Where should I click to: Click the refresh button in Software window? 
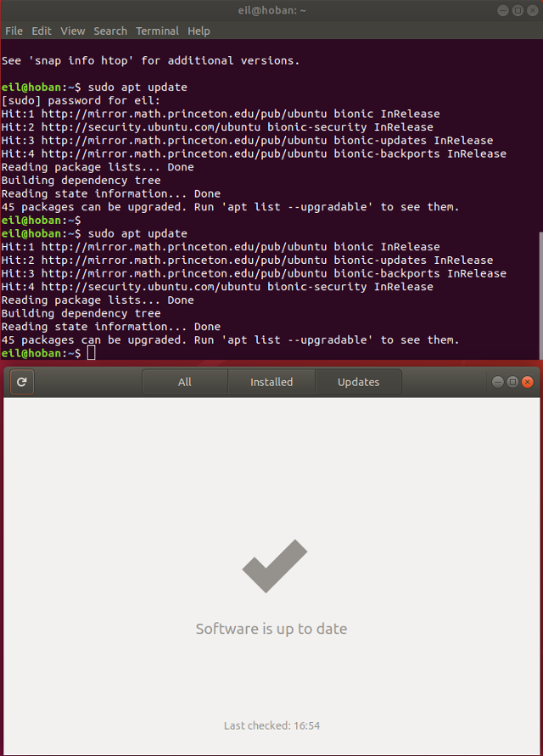(22, 382)
